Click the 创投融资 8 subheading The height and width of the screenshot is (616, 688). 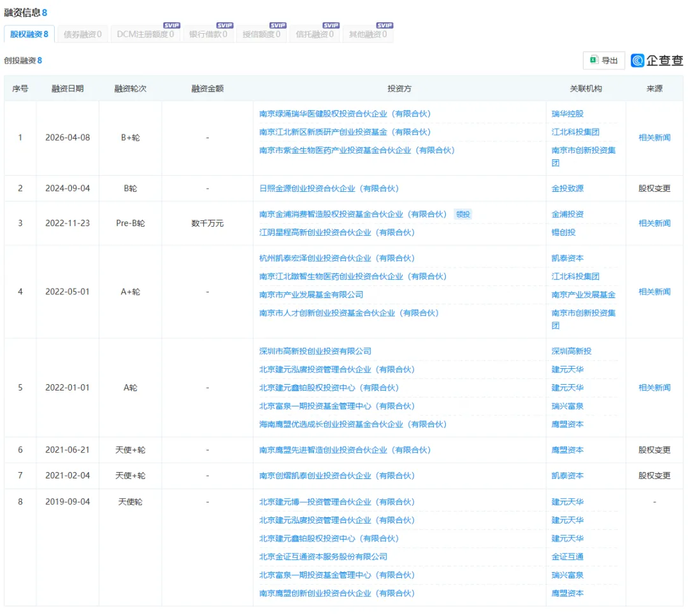23,61
